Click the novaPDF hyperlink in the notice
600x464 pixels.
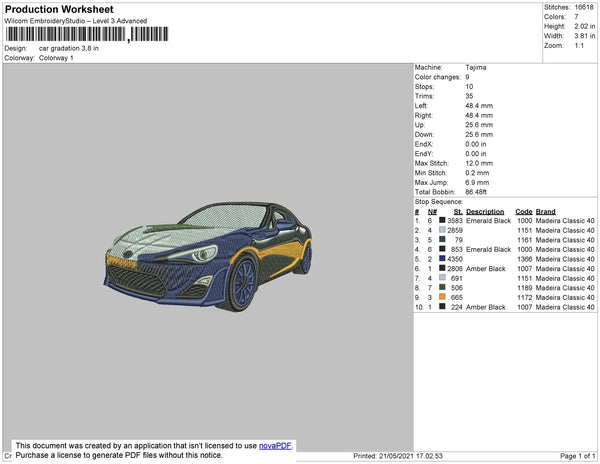coord(275,447)
